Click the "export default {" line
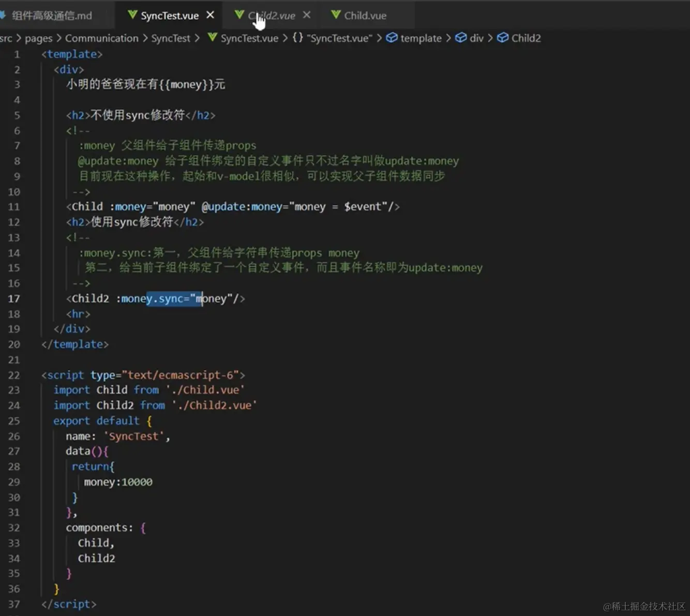The image size is (690, 616). (103, 420)
